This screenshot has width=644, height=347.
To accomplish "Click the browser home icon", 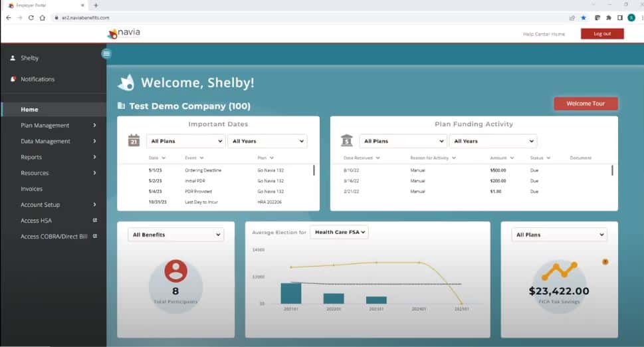I will [x=43, y=18].
